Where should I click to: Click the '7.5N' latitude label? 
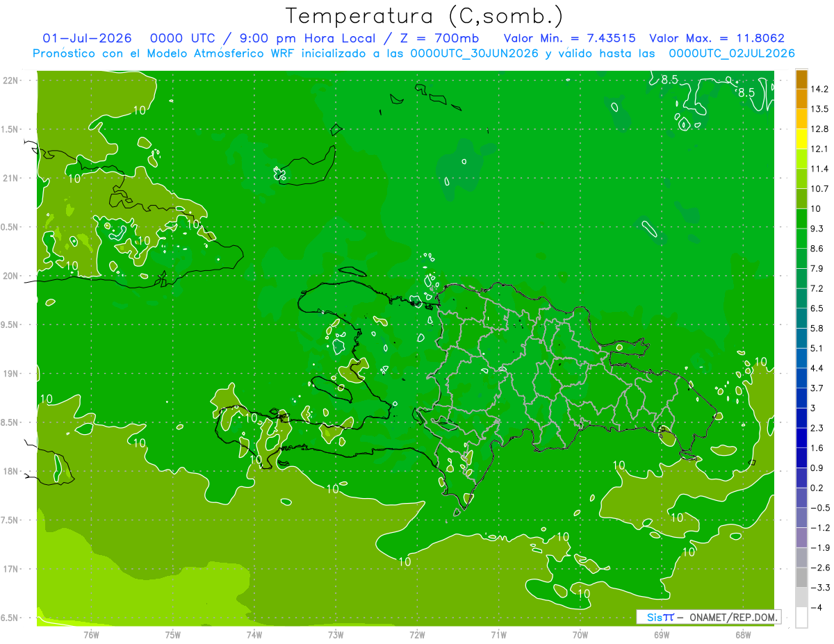coord(9,520)
